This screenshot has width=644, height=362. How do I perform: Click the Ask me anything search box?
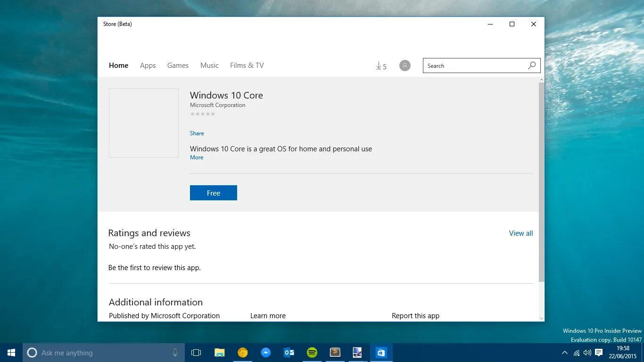click(x=104, y=353)
